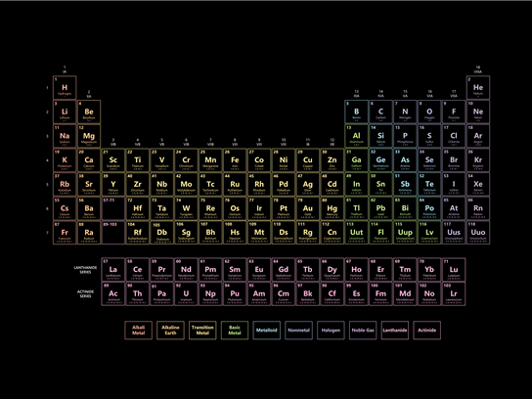The image size is (532, 399).
Task: Click the Aluminum (Al) cell
Action: point(356,136)
